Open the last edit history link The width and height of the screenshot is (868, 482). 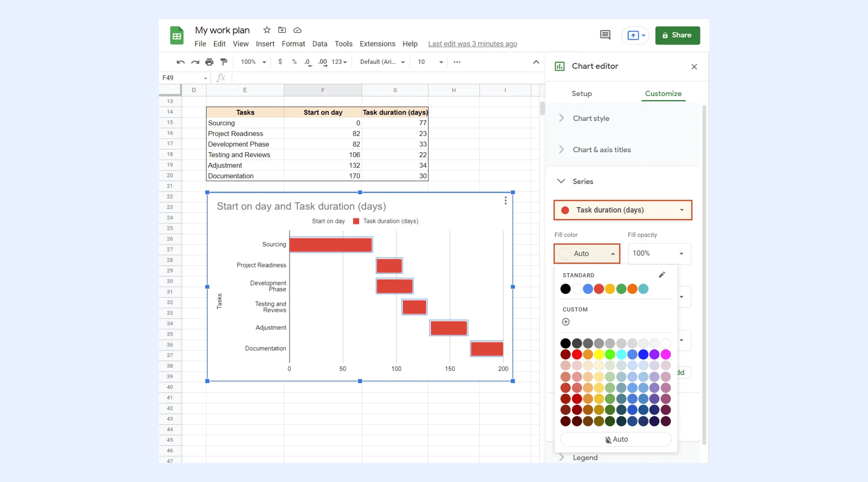(x=473, y=44)
